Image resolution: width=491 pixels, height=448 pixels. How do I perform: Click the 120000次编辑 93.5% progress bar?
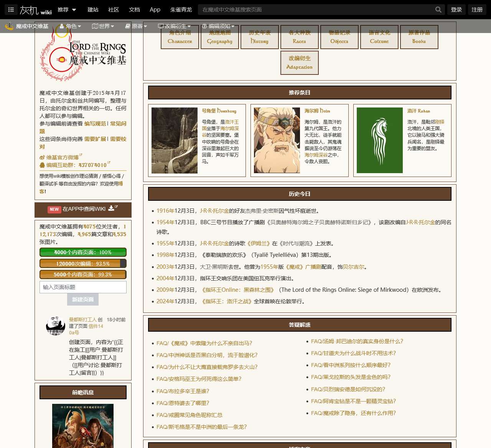83,264
